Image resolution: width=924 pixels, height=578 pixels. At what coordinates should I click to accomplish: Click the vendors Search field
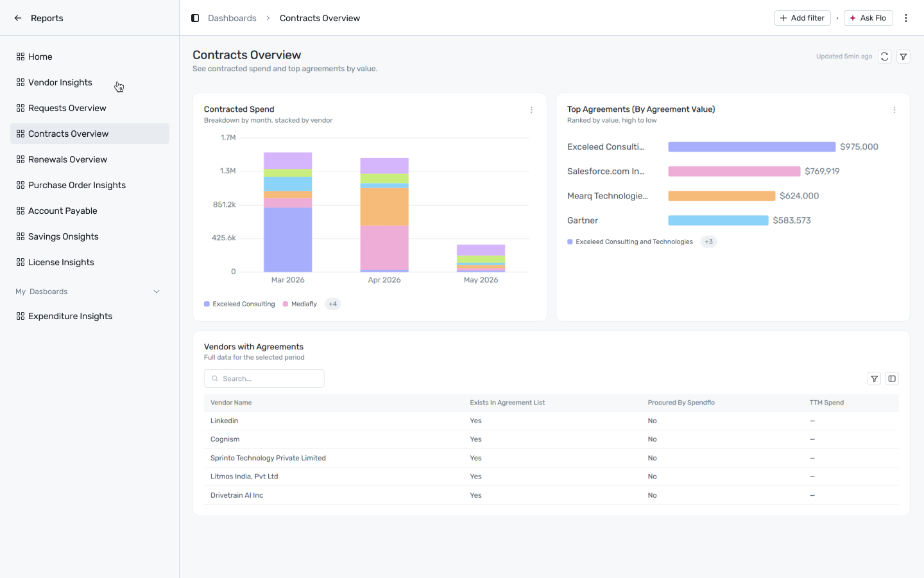pos(264,379)
